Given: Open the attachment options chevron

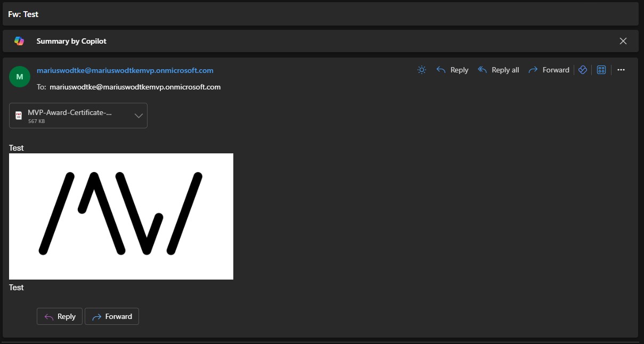Looking at the screenshot, I should [x=138, y=115].
